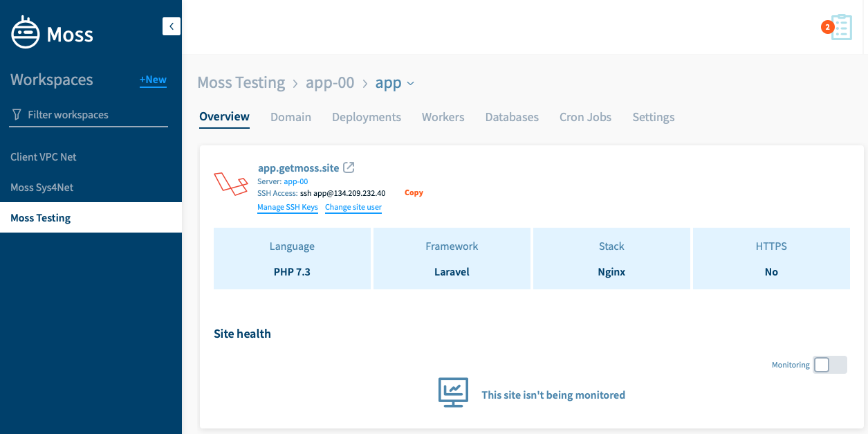
Task: Open app.getmoss.site external link icon
Action: pyautogui.click(x=349, y=168)
